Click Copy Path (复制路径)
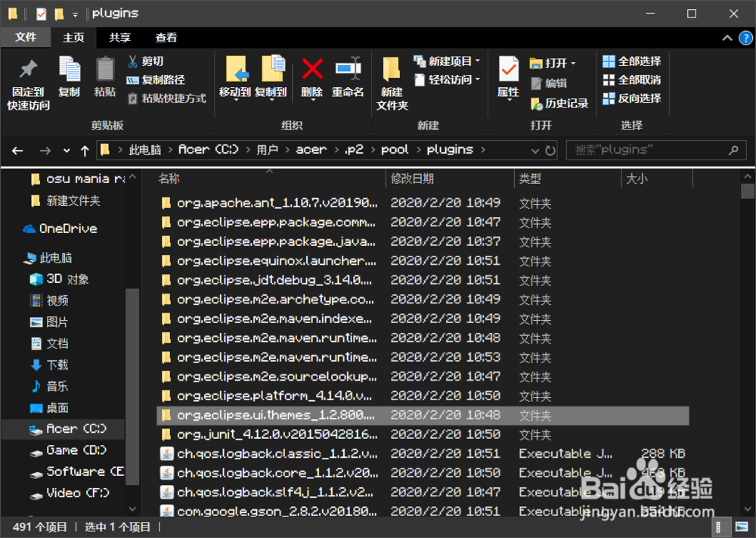 click(156, 80)
